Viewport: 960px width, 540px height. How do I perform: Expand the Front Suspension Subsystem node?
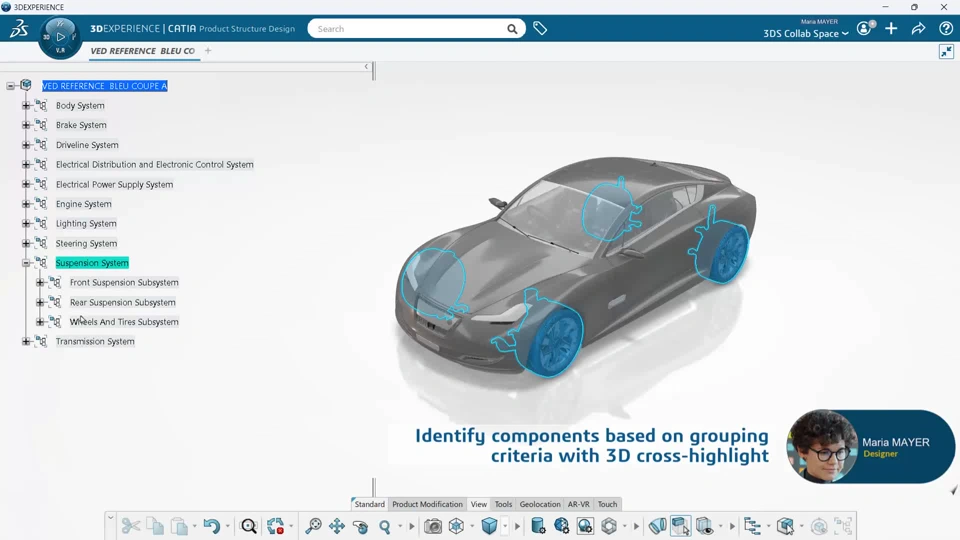coord(40,282)
